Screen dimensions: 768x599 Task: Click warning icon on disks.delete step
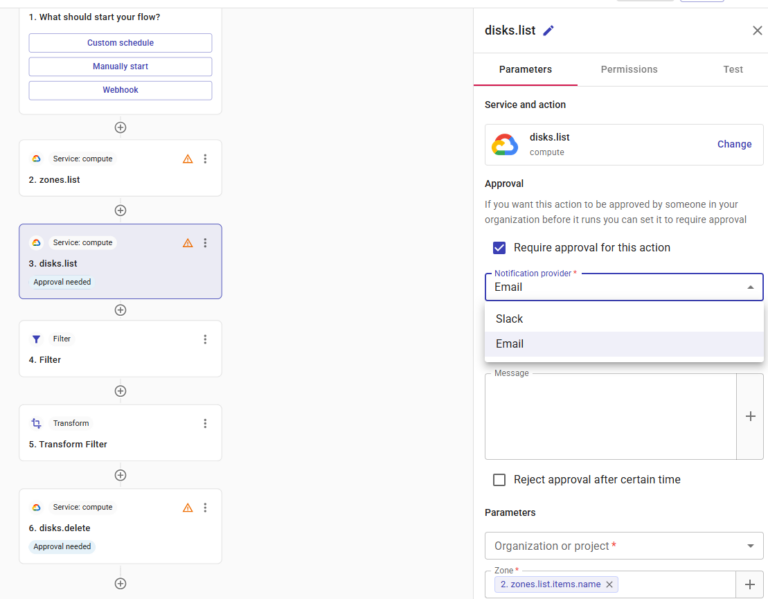(x=187, y=507)
